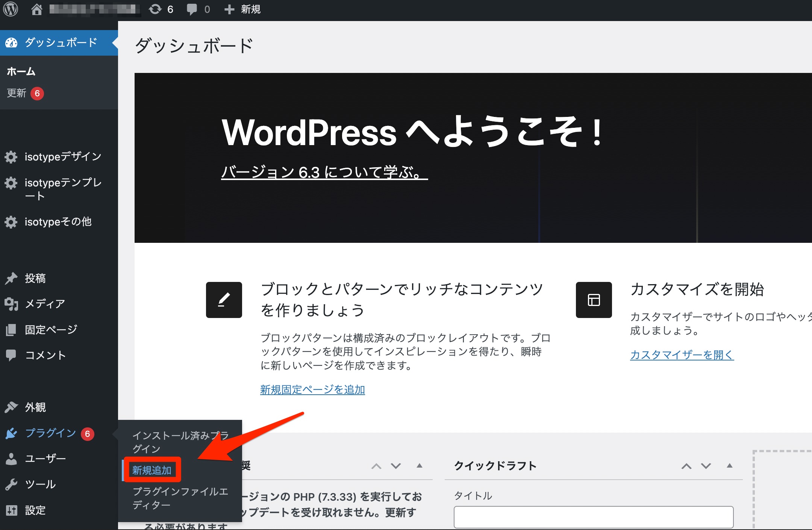The width and height of the screenshot is (812, 530).
Task: Open the updates icon showing 6
Action: click(161, 9)
